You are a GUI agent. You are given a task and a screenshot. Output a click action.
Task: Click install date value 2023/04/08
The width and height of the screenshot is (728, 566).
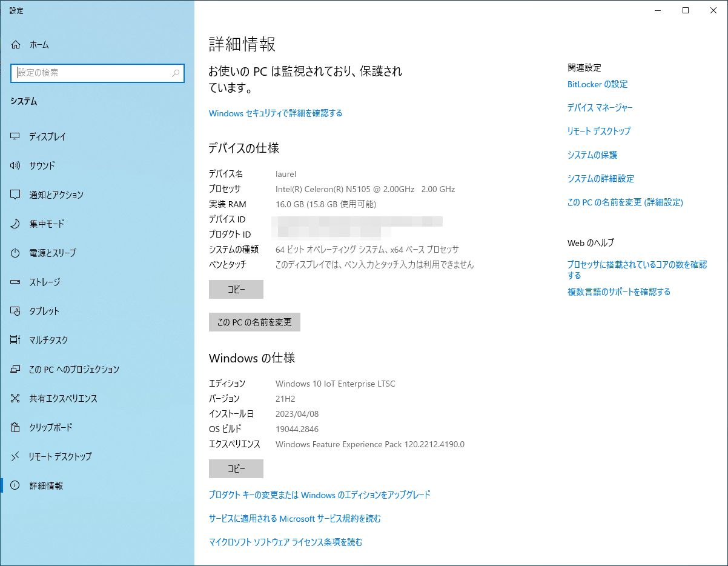tap(297, 414)
